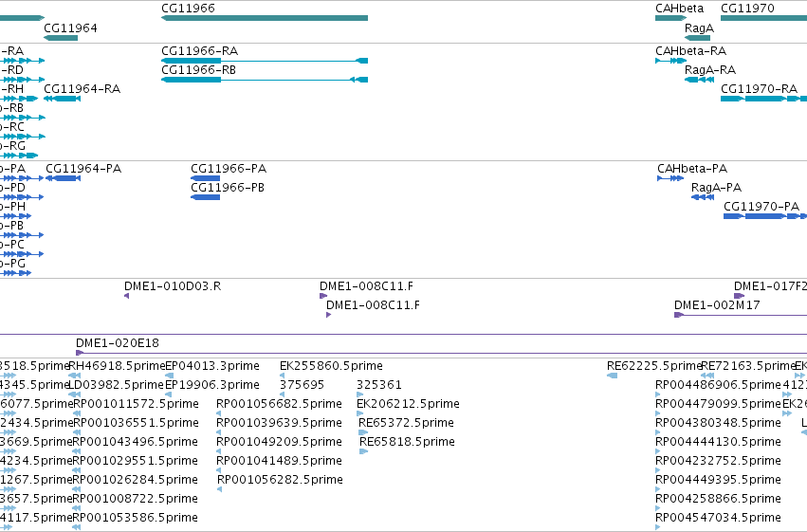Select the CAHbeta-RA transcript label
The height and width of the screenshot is (532, 807).
coord(690,51)
